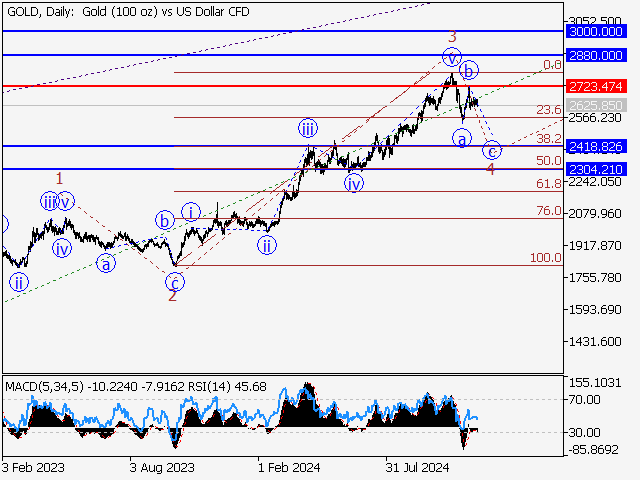The width and height of the screenshot is (640, 480).
Task: Click the red wave 4 label
Action: click(490, 168)
